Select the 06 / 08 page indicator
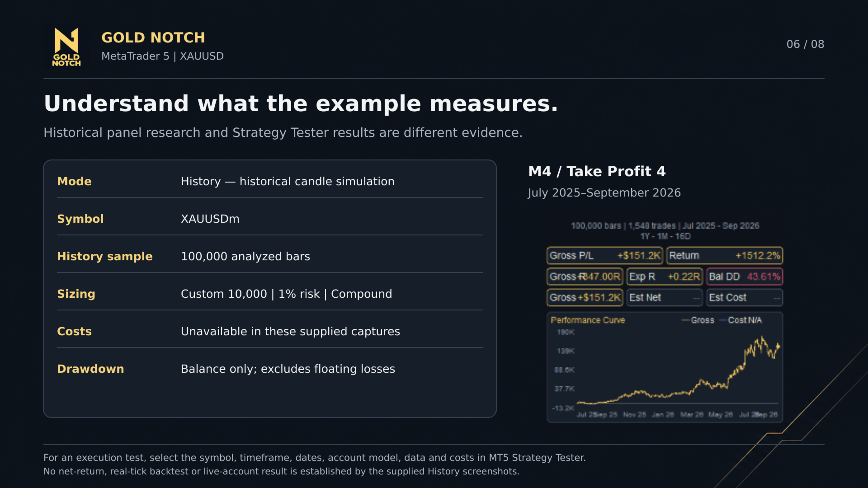 point(805,44)
